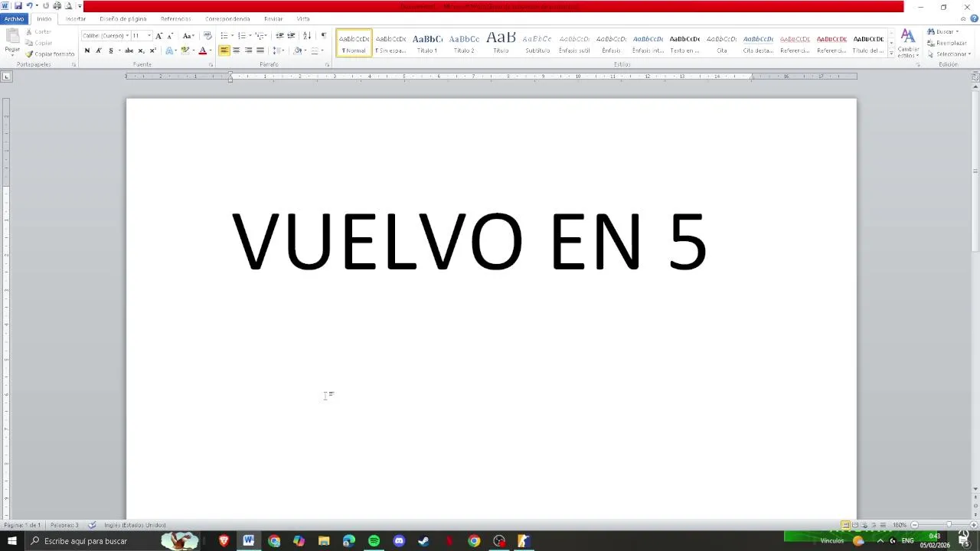Open Spotify from the taskbar
This screenshot has width=980, height=551.
374,541
